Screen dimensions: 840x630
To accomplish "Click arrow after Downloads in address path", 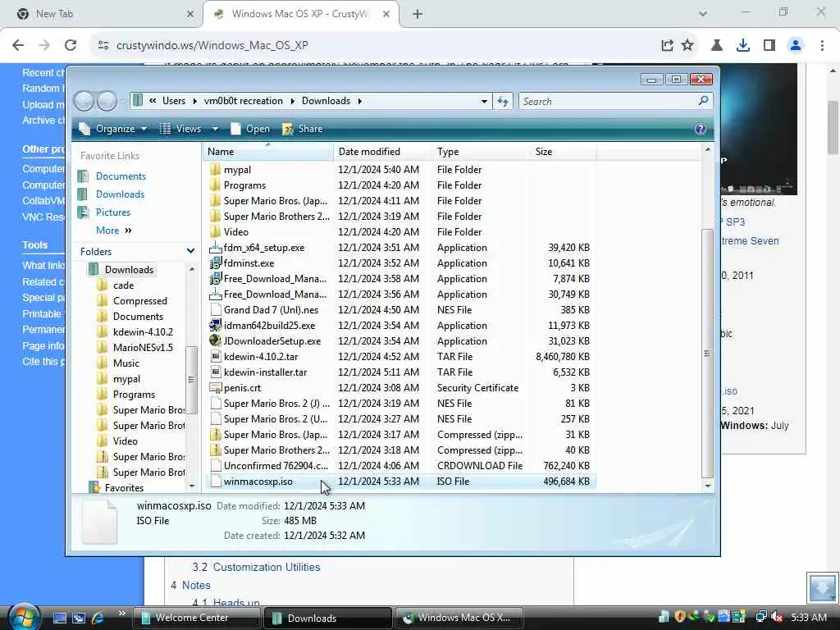I will (360, 101).
